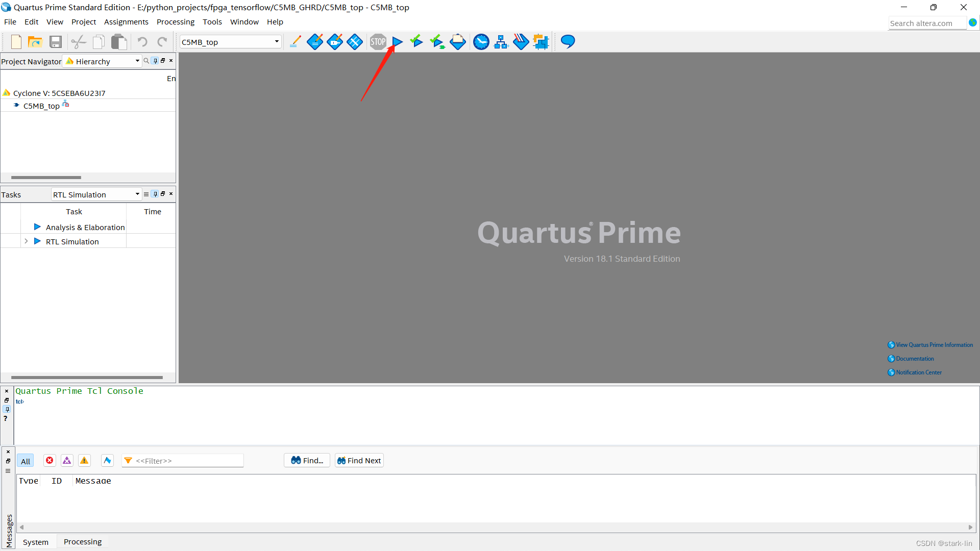Open the Documentation link

915,359
